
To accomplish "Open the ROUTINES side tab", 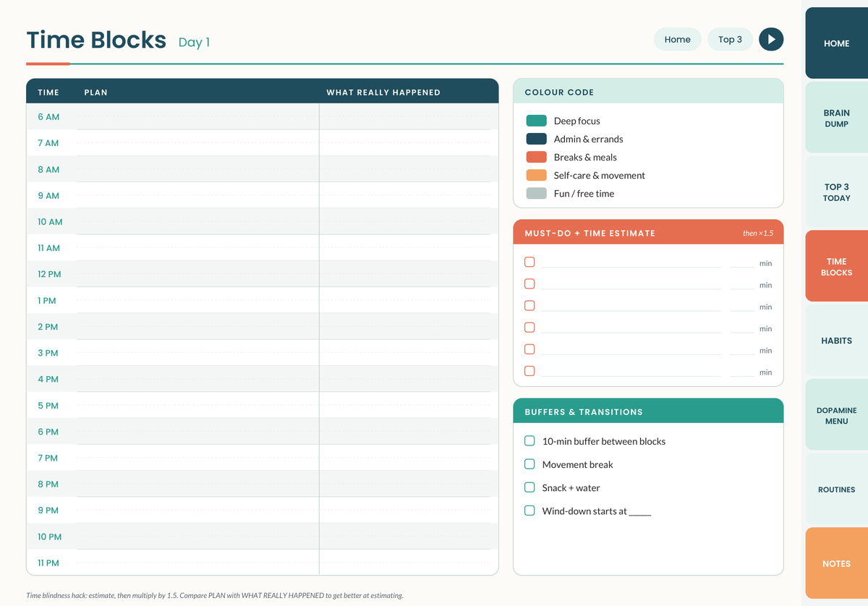I will 836,490.
